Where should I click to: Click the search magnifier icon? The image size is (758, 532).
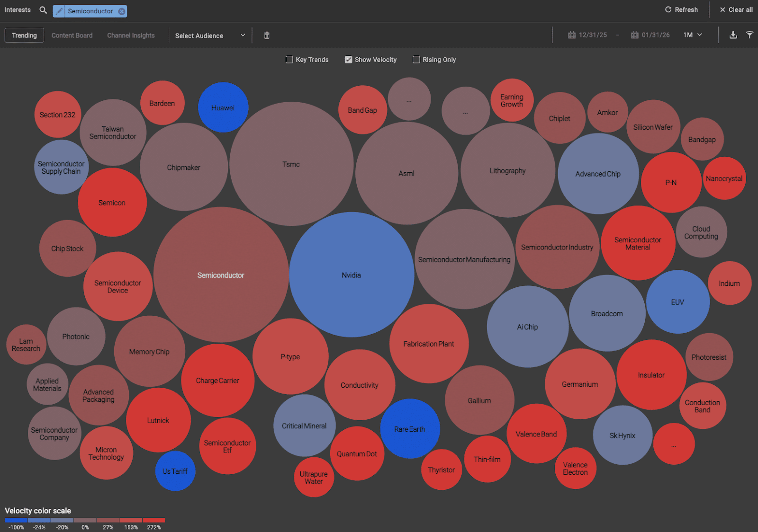(x=43, y=10)
